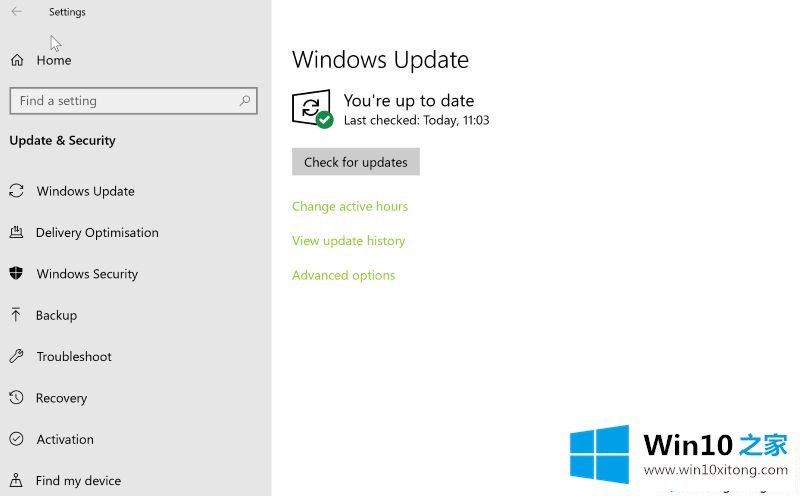
Task: Open Change active hours link
Action: click(x=350, y=206)
